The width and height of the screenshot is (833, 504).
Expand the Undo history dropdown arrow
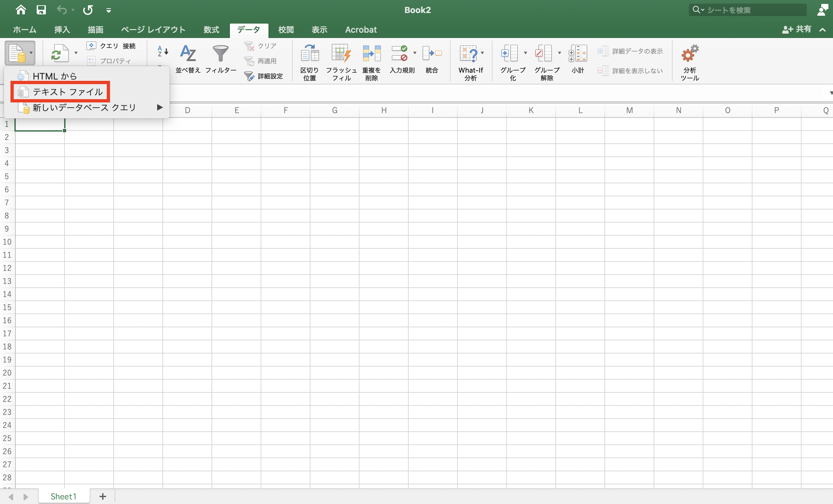coord(73,10)
